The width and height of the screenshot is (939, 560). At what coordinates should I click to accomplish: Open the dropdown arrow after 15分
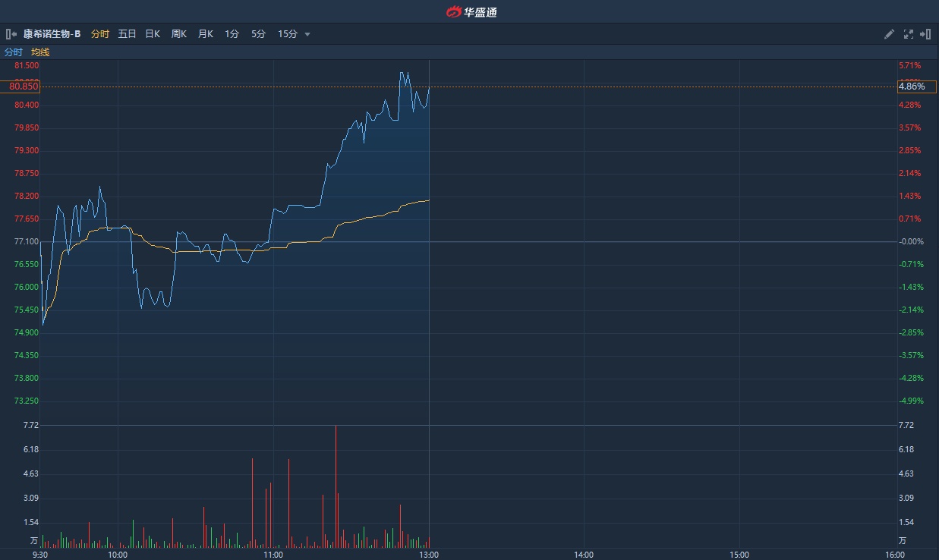click(307, 34)
